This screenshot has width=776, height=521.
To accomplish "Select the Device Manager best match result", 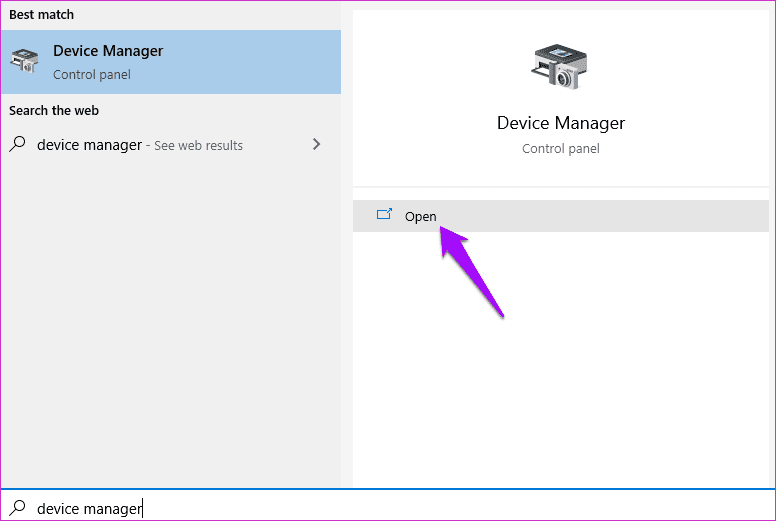I will click(171, 62).
